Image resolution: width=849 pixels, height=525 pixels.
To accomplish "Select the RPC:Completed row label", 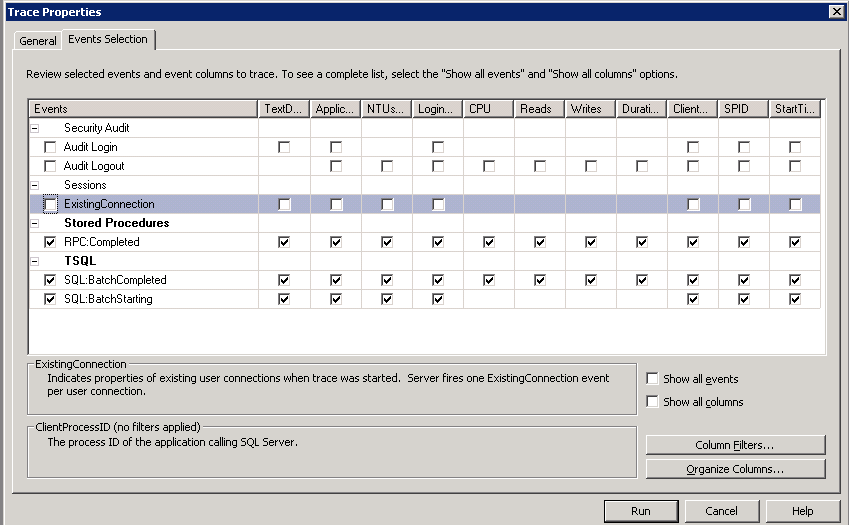I will pos(102,242).
